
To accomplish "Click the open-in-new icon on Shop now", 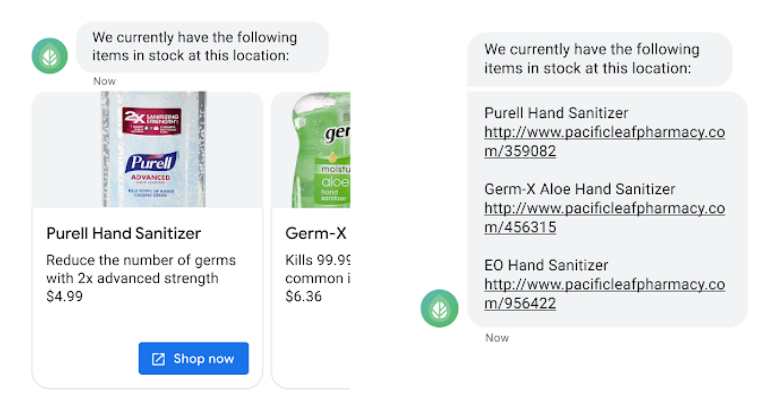I will pos(158,359).
